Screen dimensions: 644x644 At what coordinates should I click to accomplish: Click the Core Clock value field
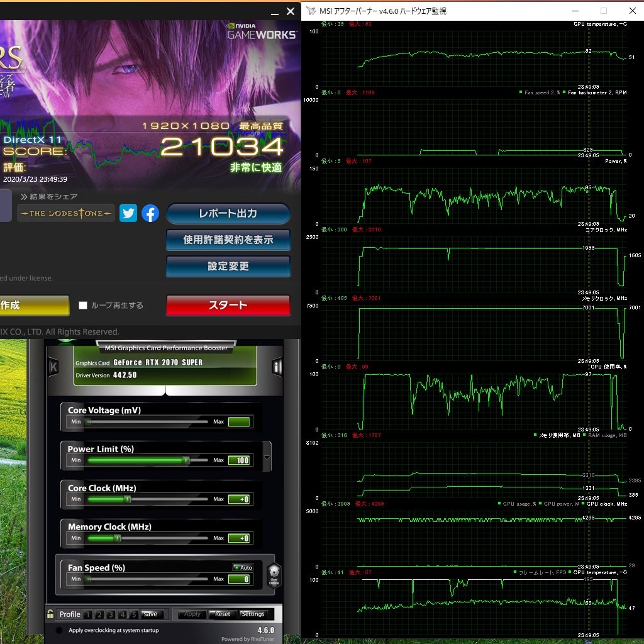[x=239, y=499]
